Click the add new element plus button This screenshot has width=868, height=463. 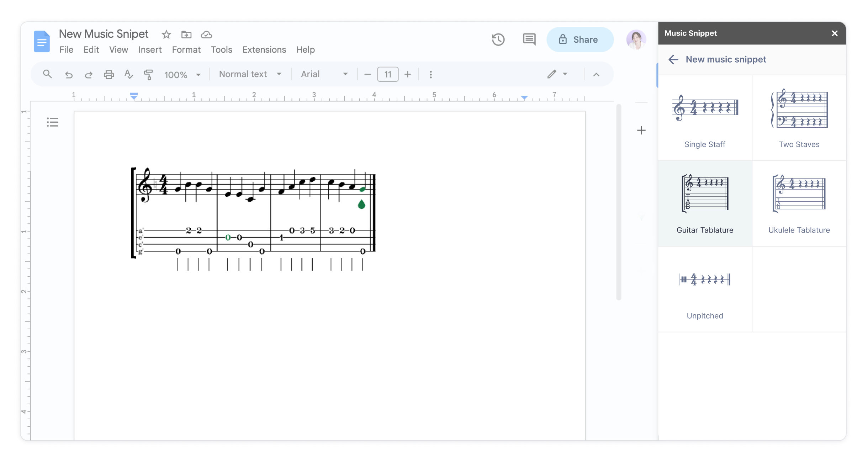point(641,130)
